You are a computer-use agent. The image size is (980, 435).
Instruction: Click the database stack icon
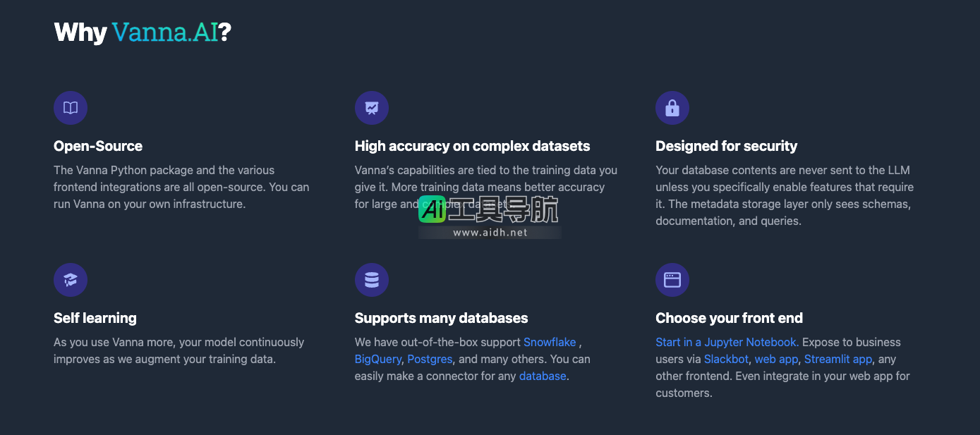tap(372, 280)
